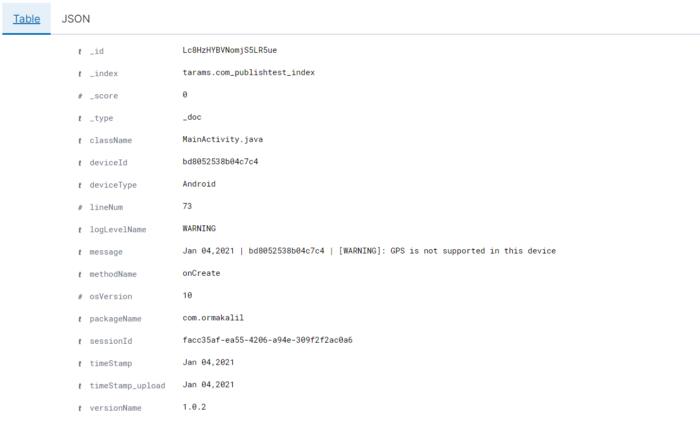Open the JSON tab
The height and width of the screenshot is (429, 700).
(75, 19)
